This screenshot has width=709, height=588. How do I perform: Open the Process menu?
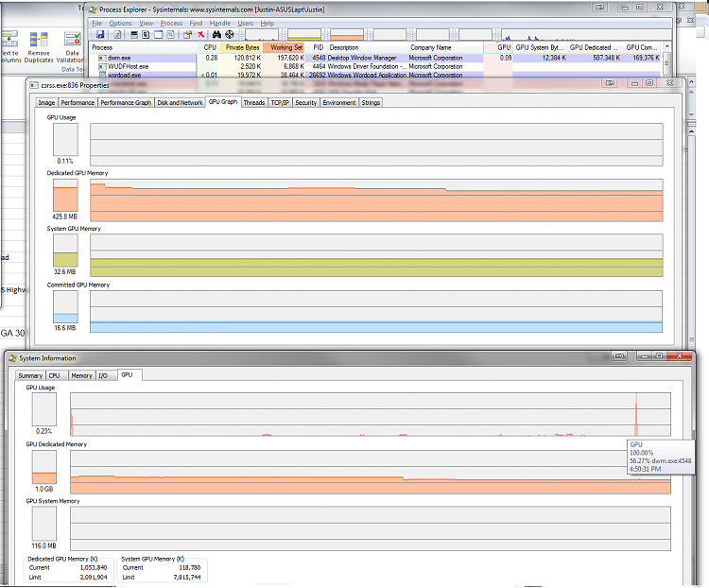(x=171, y=23)
